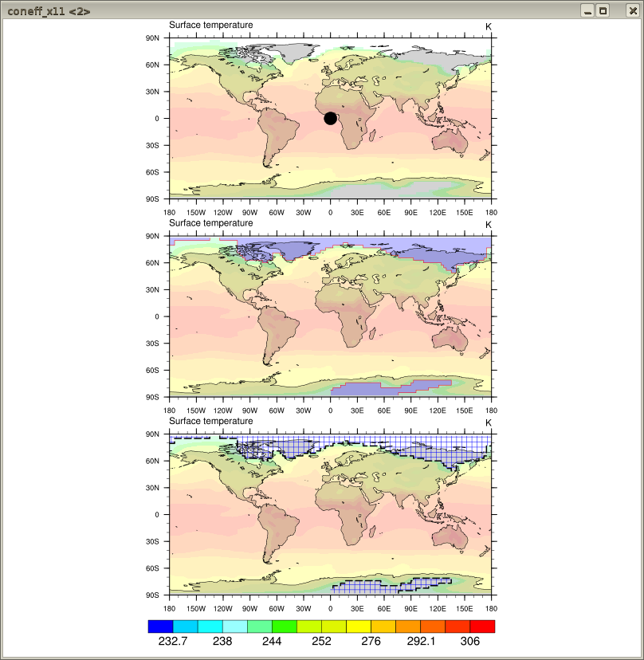The width and height of the screenshot is (644, 660).
Task: Click the 292.1 colorbar label
Action: (x=421, y=641)
